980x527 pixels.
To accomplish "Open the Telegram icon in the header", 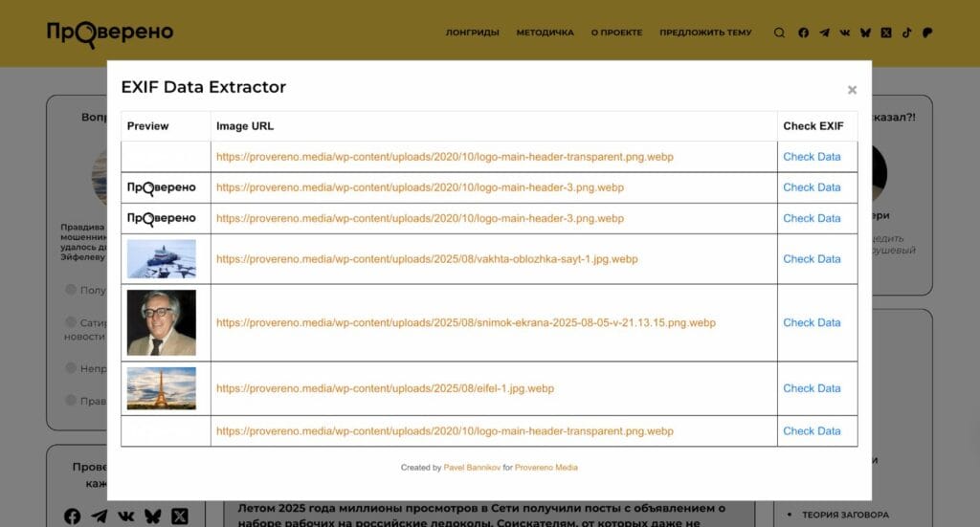I will point(824,33).
